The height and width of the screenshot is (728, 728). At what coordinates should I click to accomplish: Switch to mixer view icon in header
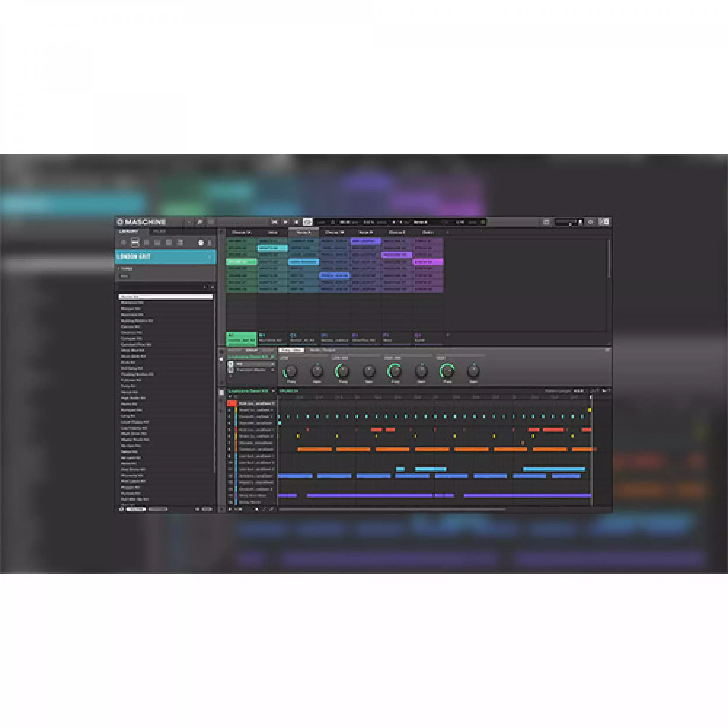point(211,222)
